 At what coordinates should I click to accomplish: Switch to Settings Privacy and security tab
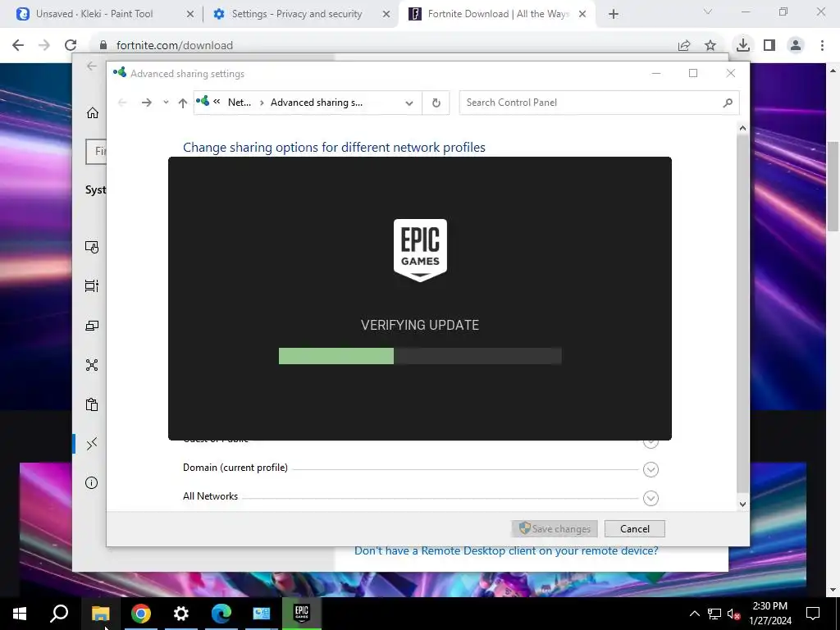tap(296, 14)
